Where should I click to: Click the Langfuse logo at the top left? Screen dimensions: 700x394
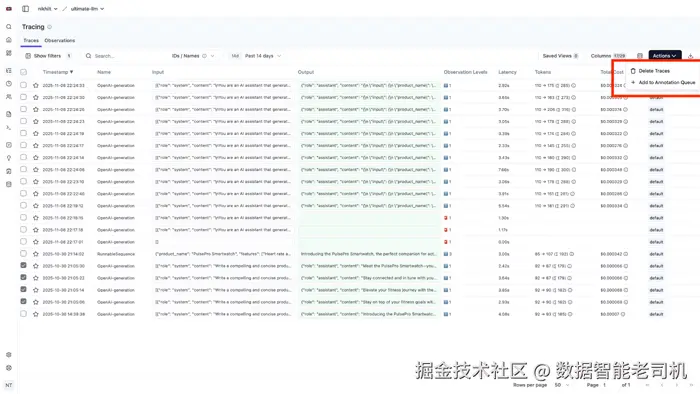pyautogui.click(x=8, y=8)
